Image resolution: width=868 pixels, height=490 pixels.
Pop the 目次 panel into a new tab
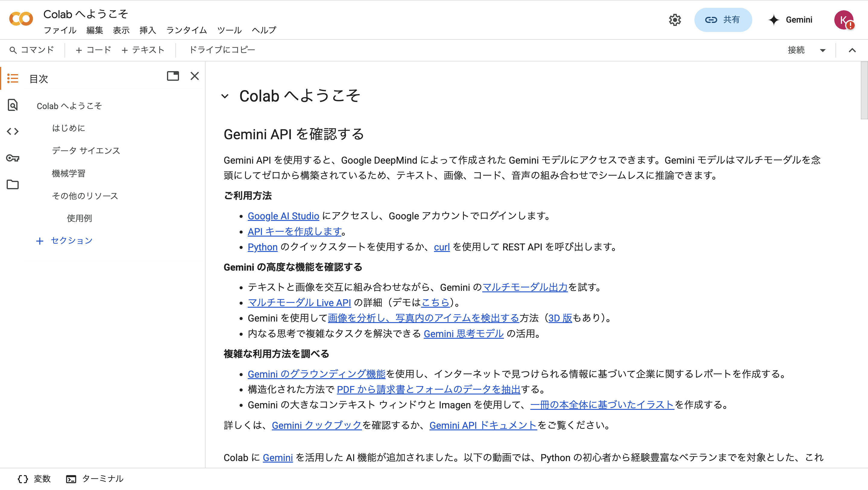(173, 76)
